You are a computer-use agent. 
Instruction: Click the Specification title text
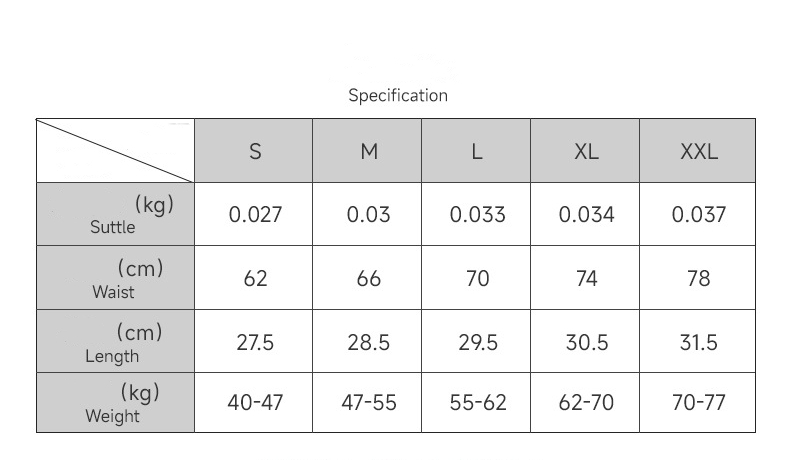pos(397,96)
